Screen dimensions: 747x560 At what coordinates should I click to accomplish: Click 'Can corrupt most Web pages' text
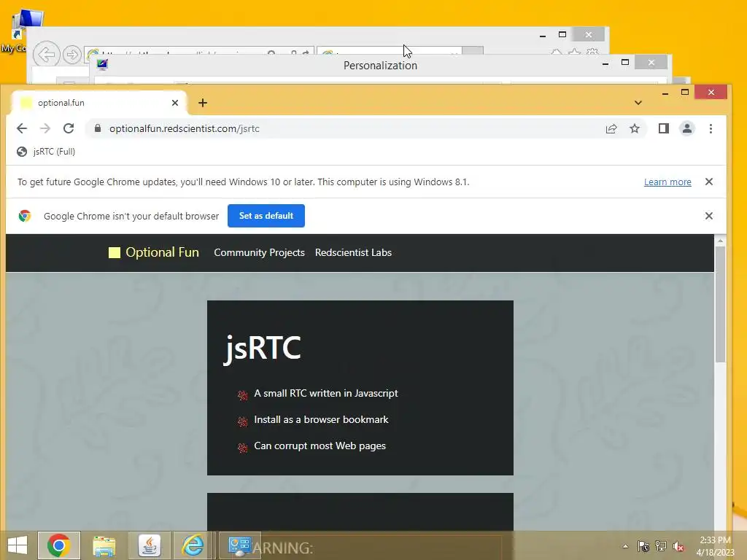[x=320, y=446]
